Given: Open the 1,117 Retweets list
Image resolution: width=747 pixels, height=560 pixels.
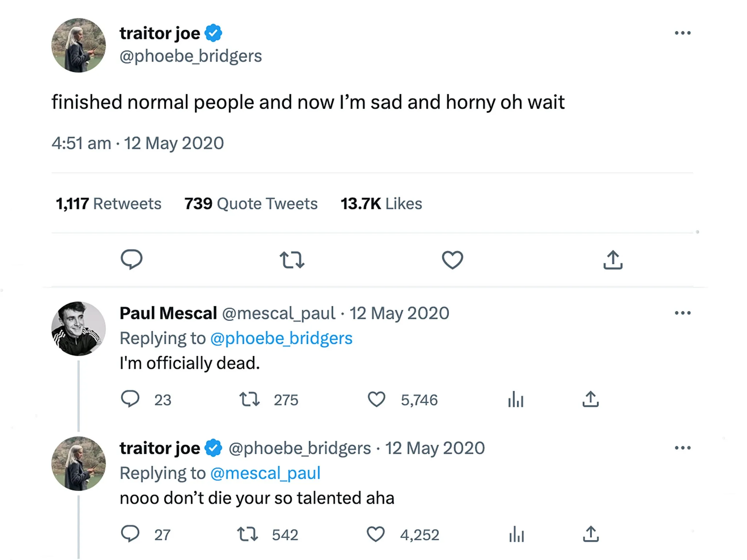Looking at the screenshot, I should 108,203.
